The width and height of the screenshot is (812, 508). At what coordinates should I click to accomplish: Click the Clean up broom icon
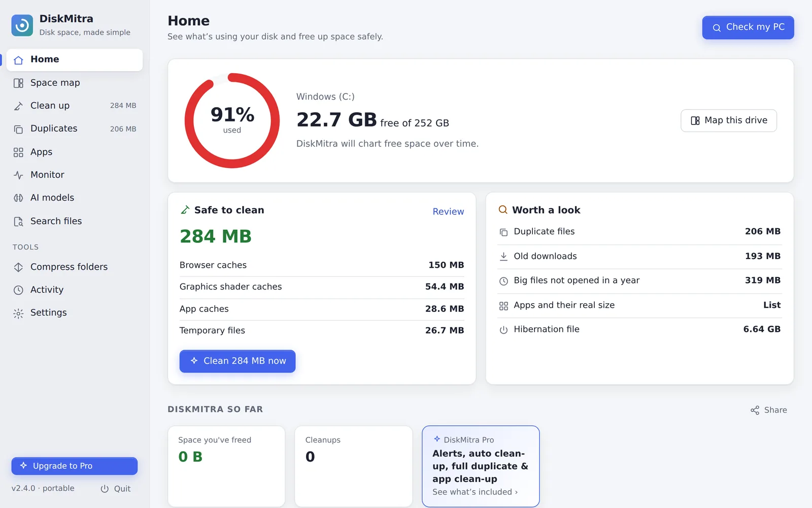(x=19, y=106)
